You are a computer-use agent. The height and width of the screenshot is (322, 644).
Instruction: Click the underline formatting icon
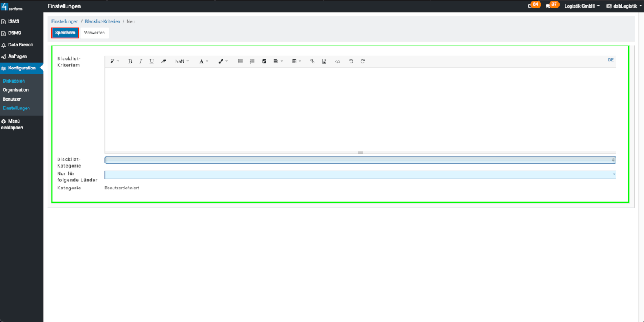(x=152, y=61)
